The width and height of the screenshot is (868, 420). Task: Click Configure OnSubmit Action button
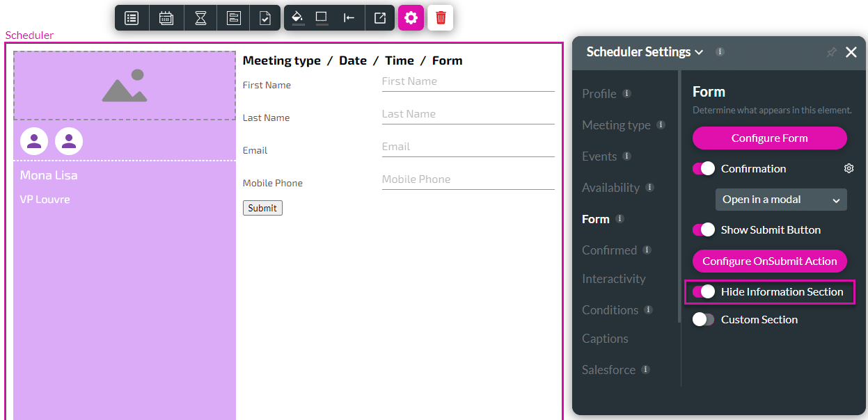coord(769,261)
